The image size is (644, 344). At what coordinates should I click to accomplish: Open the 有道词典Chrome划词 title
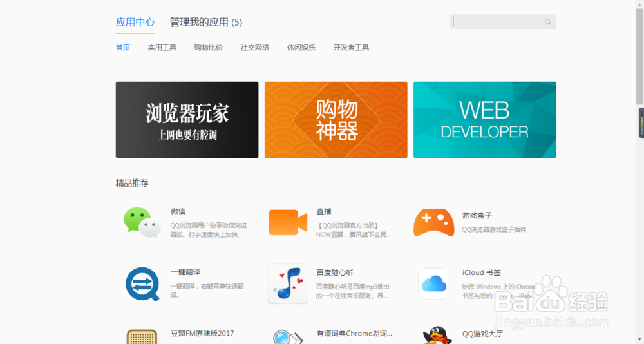pos(354,333)
